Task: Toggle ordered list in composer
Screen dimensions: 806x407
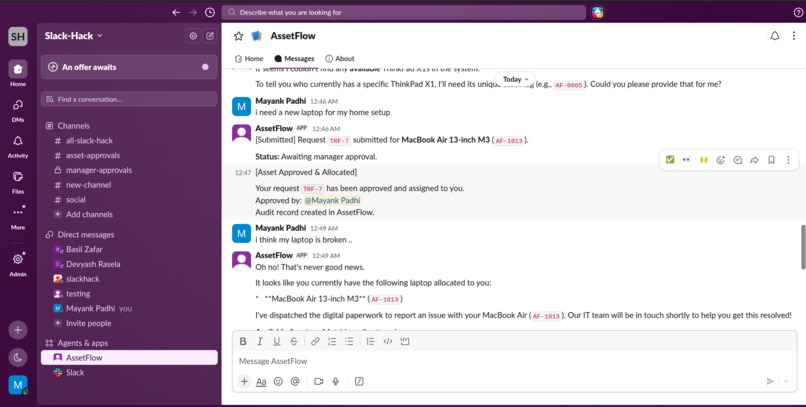Action: click(332, 341)
